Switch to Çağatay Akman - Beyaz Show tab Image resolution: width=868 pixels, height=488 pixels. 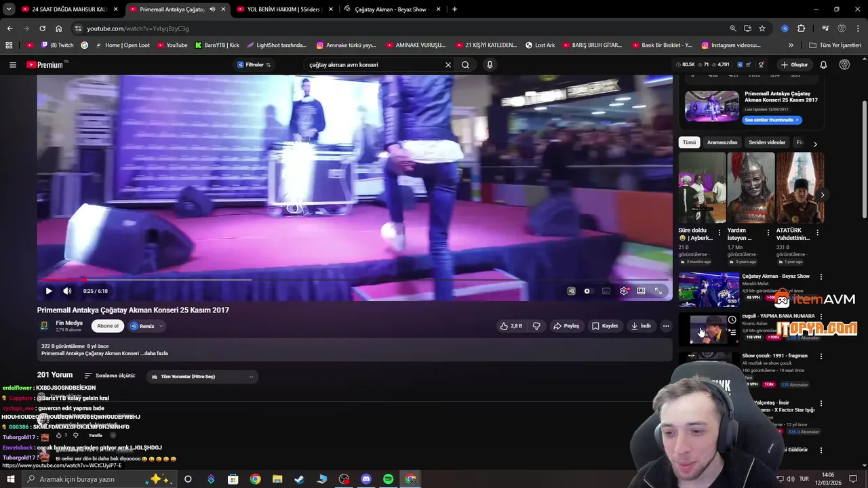pos(393,9)
